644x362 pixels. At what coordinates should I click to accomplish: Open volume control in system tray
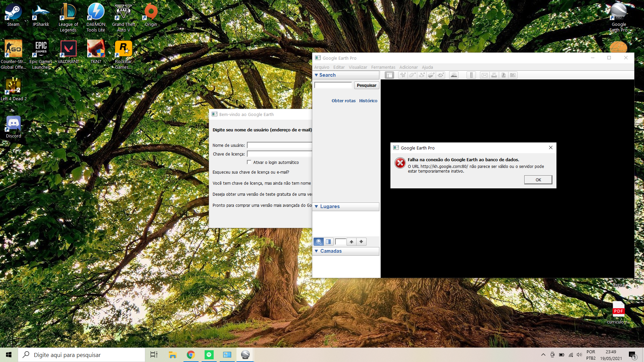579,355
